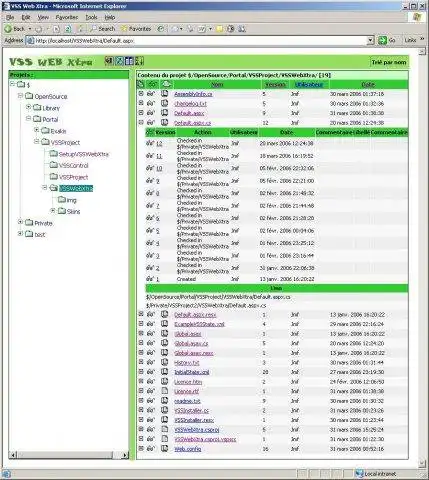Click the file icon next to Licence.rtf
Screen dimensions: 429x480
[x=165, y=391]
